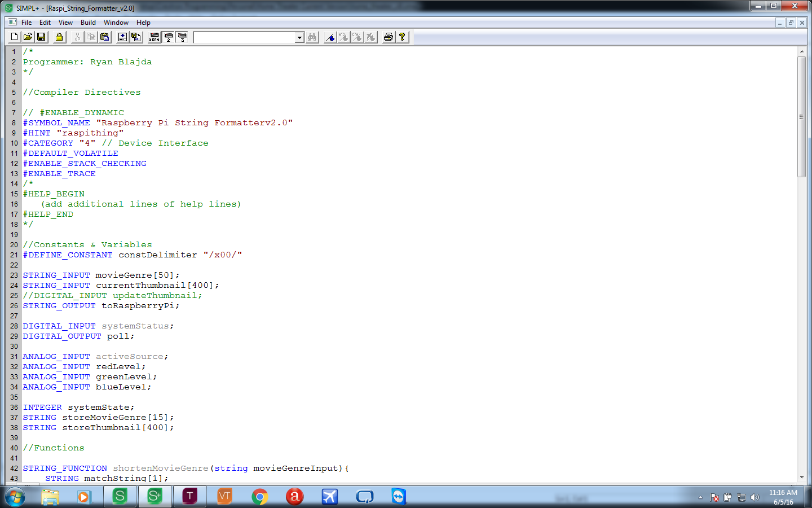Create a new file with toolbar icon
The height and width of the screenshot is (508, 812).
[15, 37]
